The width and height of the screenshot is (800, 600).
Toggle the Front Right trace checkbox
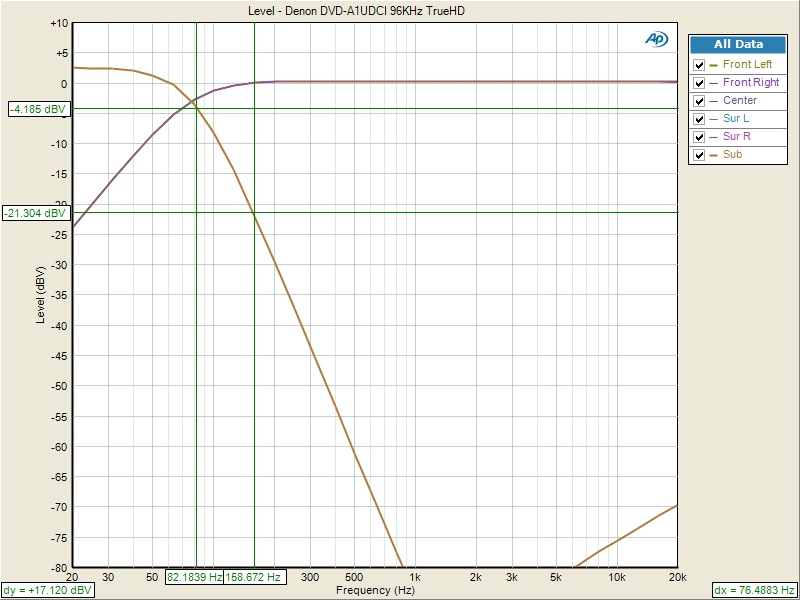click(700, 83)
